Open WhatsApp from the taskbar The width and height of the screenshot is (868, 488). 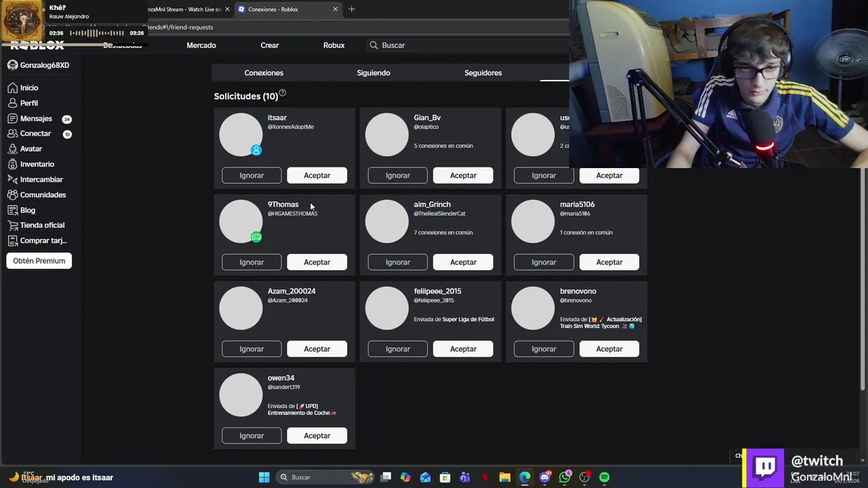(x=565, y=477)
